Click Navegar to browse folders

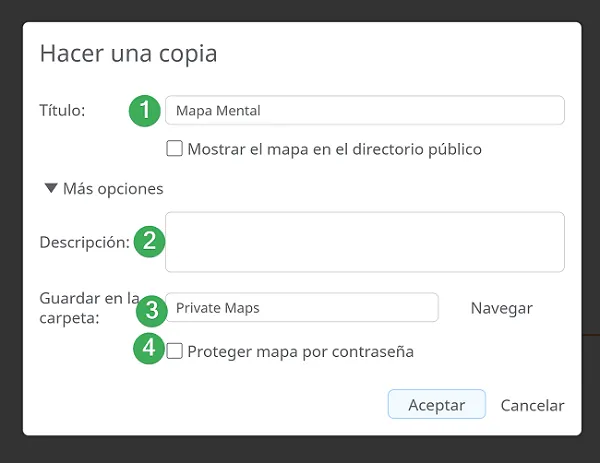coord(502,308)
